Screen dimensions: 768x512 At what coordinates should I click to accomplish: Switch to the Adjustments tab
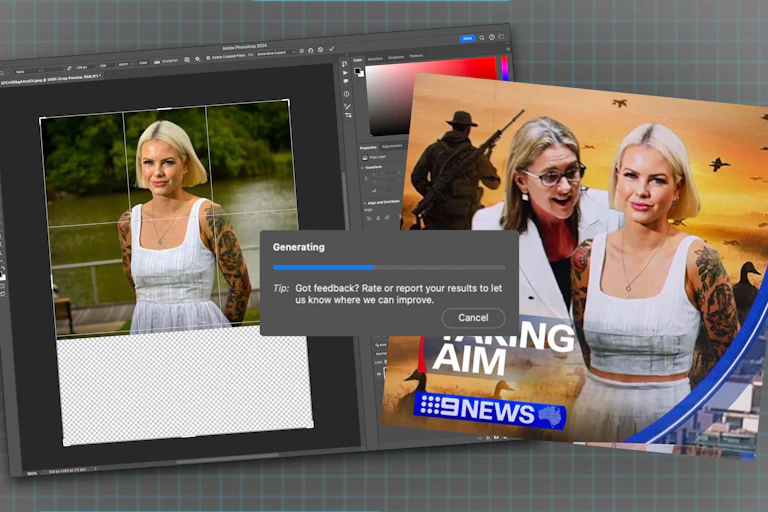[392, 146]
